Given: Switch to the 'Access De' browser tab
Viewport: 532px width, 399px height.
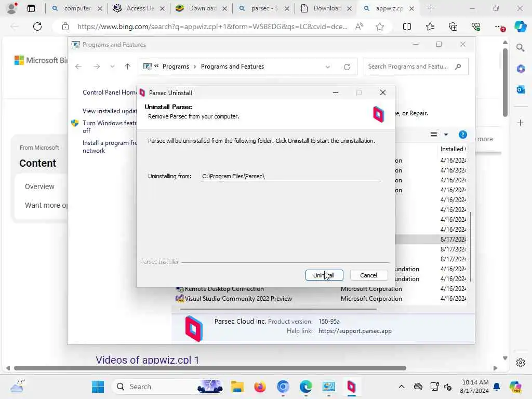Looking at the screenshot, I should coord(139,8).
